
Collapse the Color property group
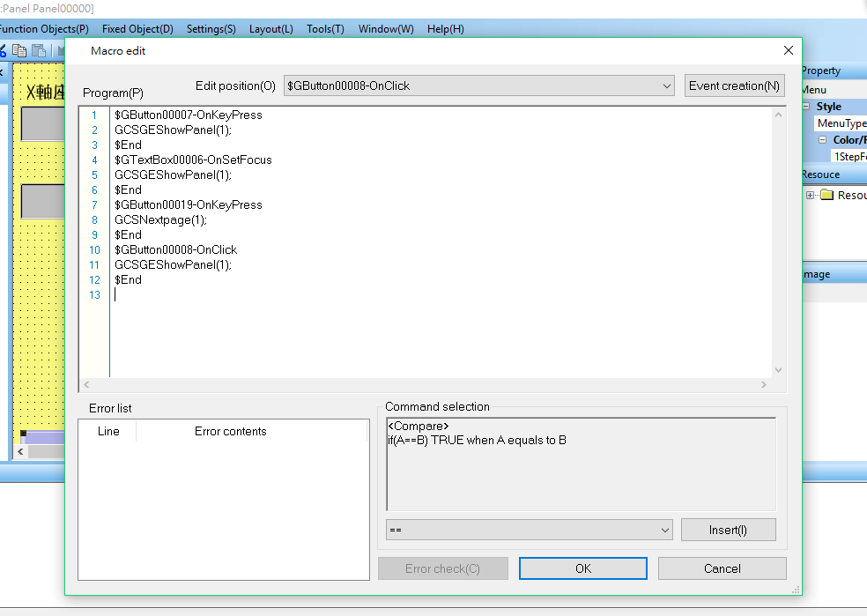click(x=823, y=140)
